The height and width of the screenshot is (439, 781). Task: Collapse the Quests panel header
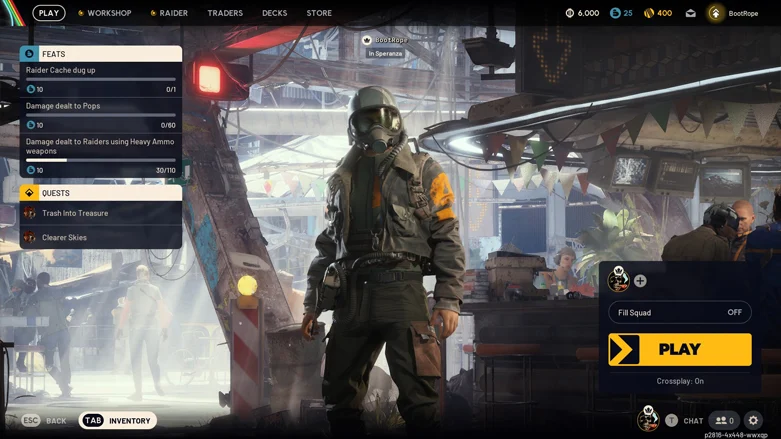coord(100,193)
